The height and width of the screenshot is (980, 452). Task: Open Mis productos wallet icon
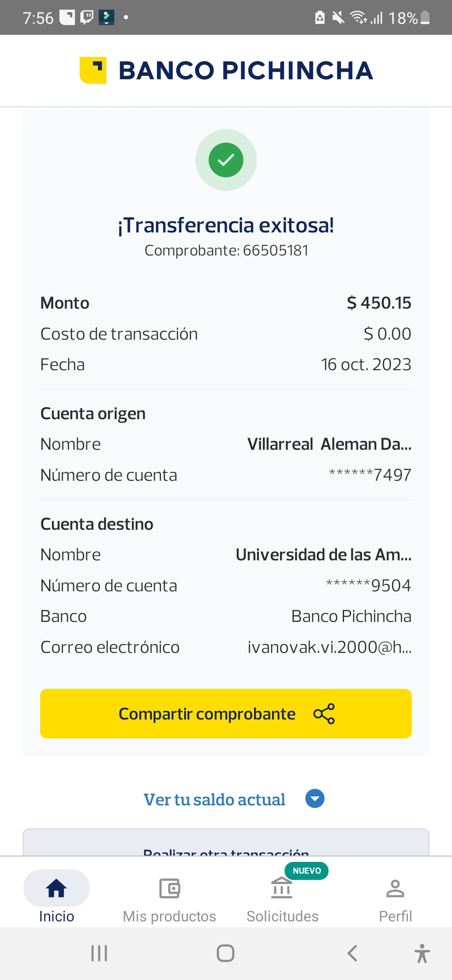(x=169, y=888)
